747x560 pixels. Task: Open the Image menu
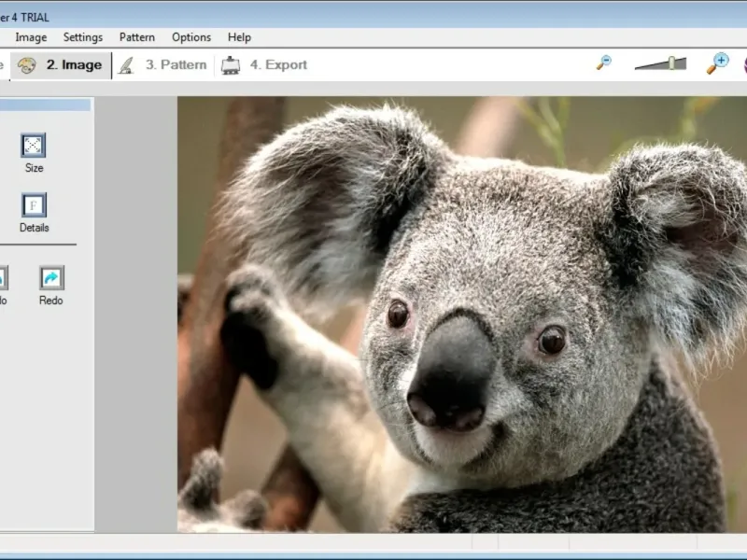[x=31, y=37]
